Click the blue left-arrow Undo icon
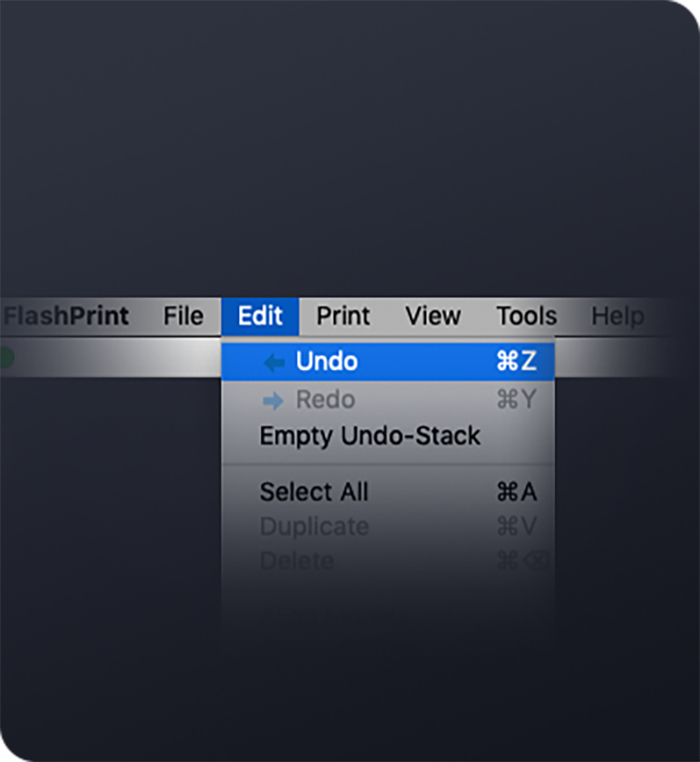This screenshot has width=700, height=762. [274, 363]
